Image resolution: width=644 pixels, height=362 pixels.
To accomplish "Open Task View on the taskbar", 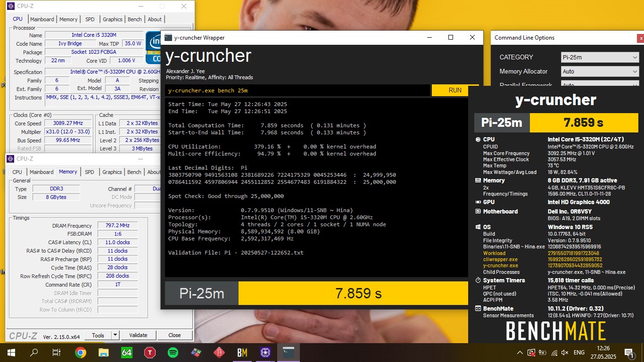I will tap(57, 352).
